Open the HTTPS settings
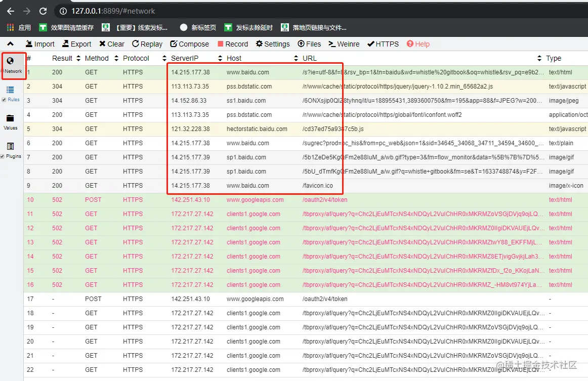 tap(383, 44)
